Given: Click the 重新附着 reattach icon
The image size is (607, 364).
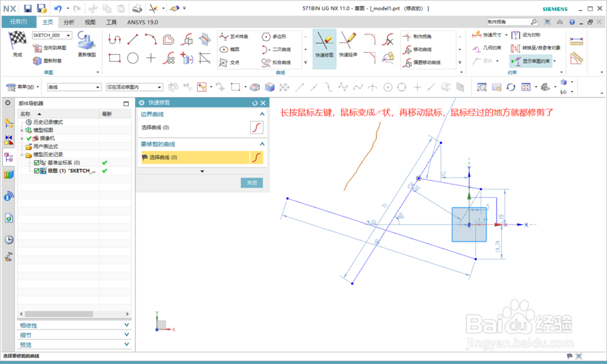Looking at the screenshot, I should (x=37, y=61).
